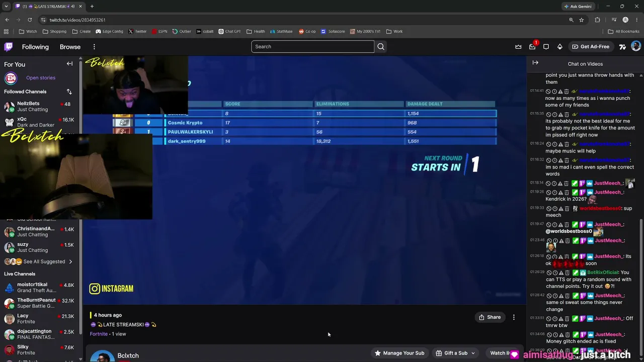644x362 pixels.
Task: Collapse the Chat on Videos panel
Action: coord(535,63)
